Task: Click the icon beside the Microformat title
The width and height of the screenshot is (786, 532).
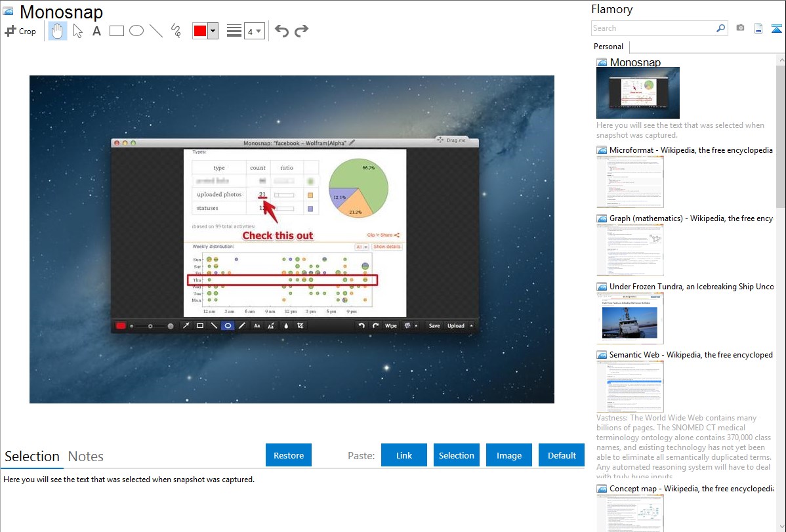Action: click(x=602, y=150)
